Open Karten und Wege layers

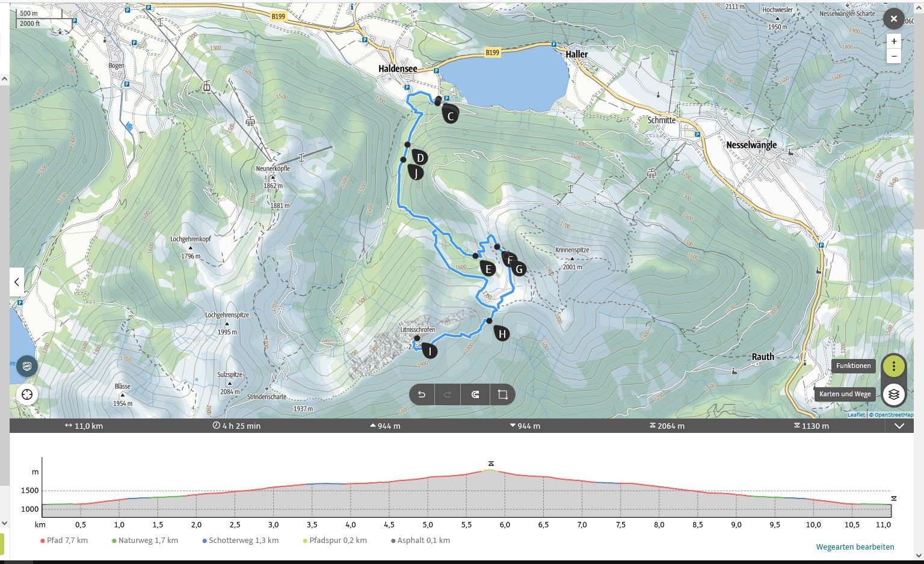point(893,394)
